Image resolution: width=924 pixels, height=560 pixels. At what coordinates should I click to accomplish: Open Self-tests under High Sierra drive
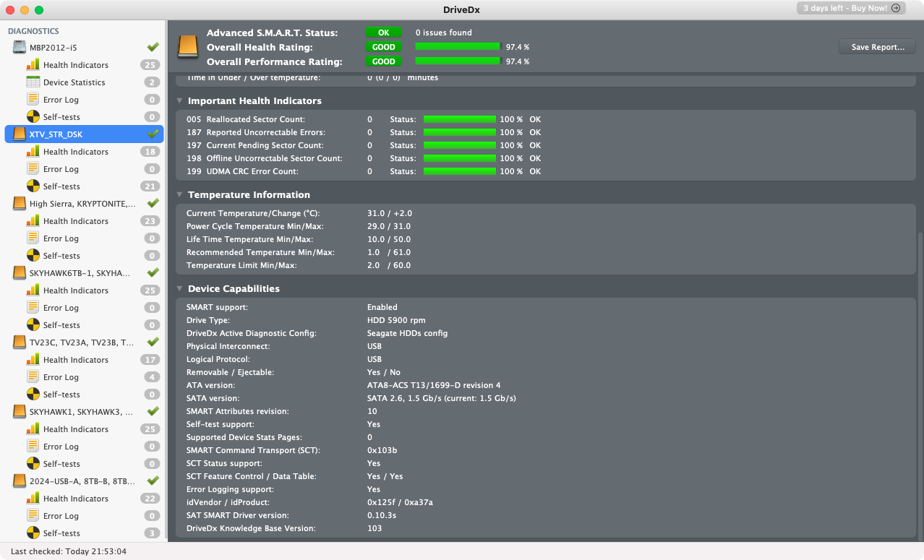(x=61, y=256)
